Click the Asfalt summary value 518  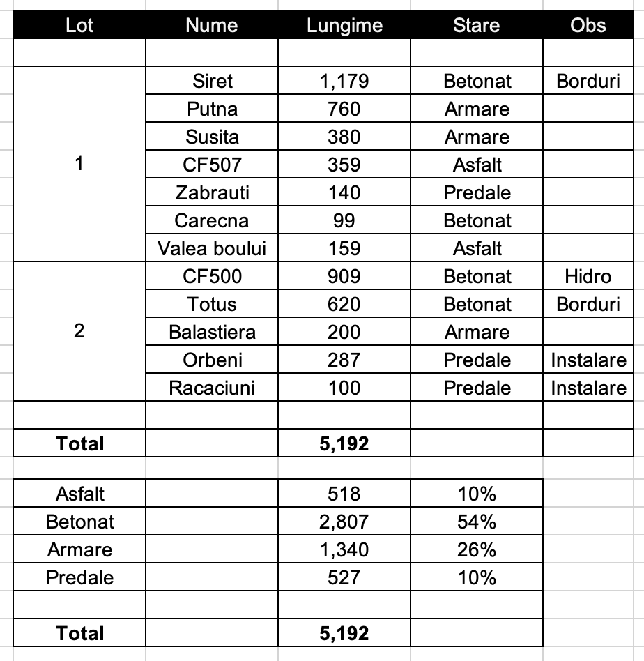(x=344, y=494)
